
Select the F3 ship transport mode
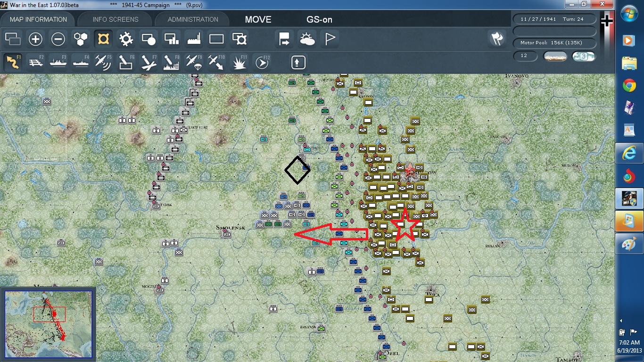click(58, 62)
